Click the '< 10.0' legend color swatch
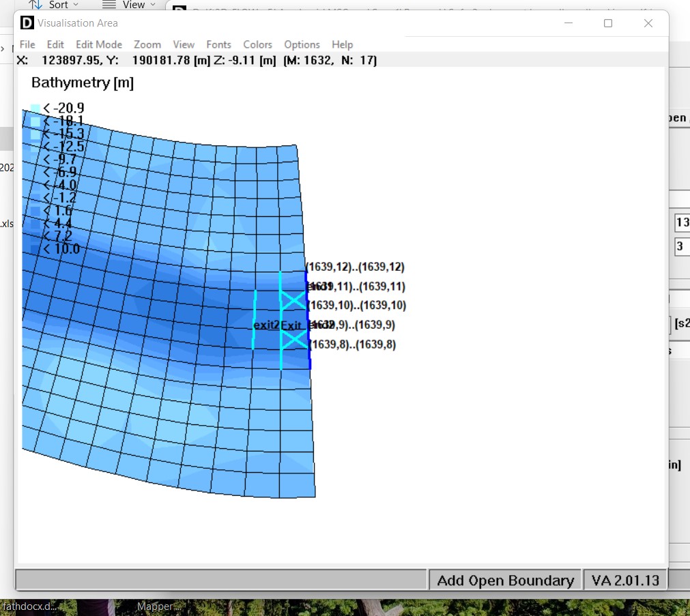 pyautogui.click(x=35, y=250)
